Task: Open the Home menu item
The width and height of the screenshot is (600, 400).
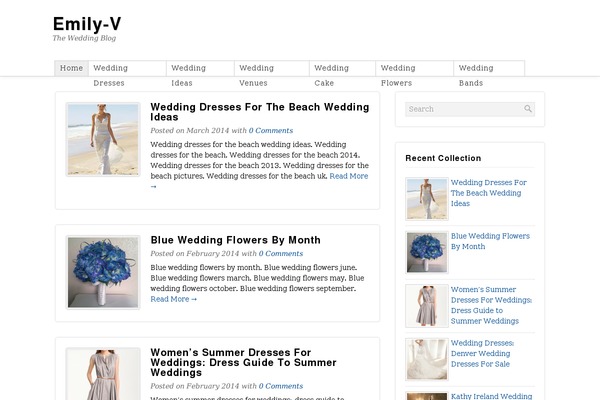Action: pyautogui.click(x=72, y=68)
